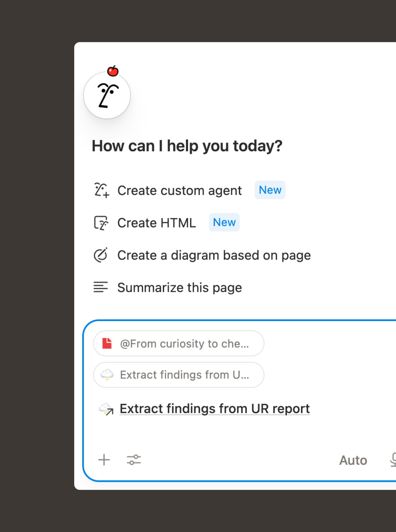
Task: Click the @From curiosity to che... chip
Action: [x=179, y=343]
